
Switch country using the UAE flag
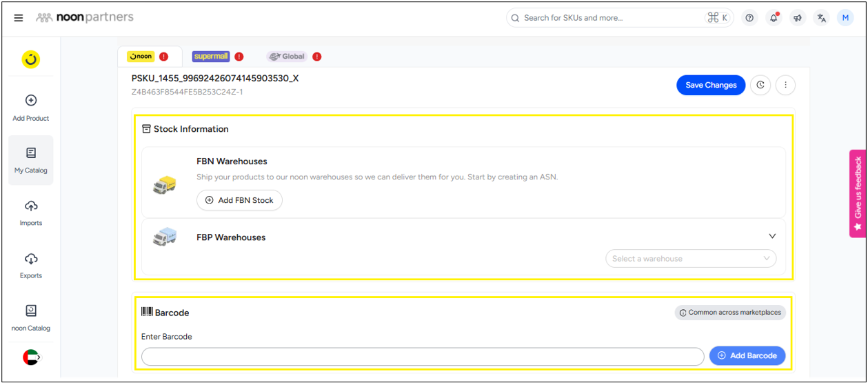[x=31, y=357]
